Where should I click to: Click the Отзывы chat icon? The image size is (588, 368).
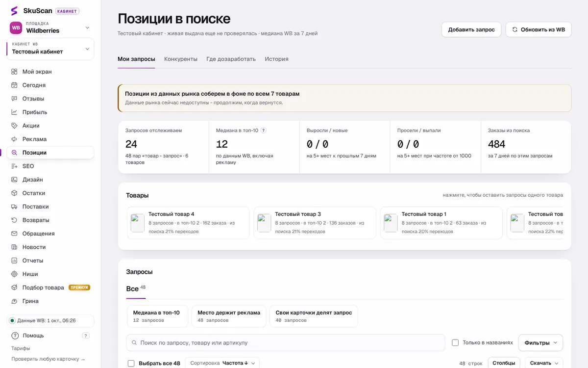click(14, 99)
